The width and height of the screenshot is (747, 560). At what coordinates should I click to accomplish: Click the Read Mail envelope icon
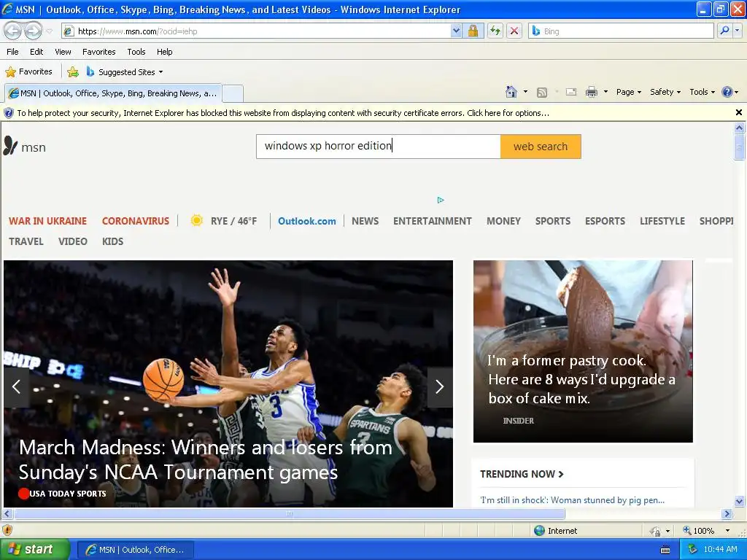(x=571, y=92)
